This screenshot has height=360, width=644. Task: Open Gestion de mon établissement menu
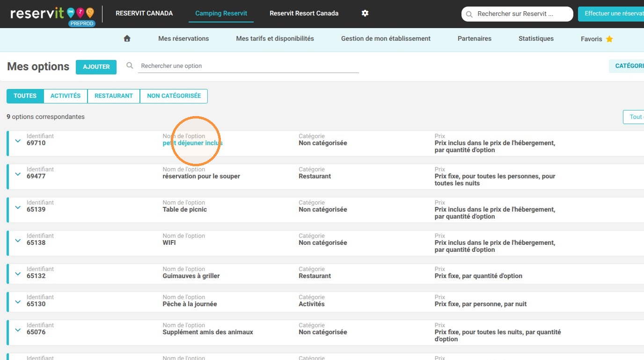point(386,39)
